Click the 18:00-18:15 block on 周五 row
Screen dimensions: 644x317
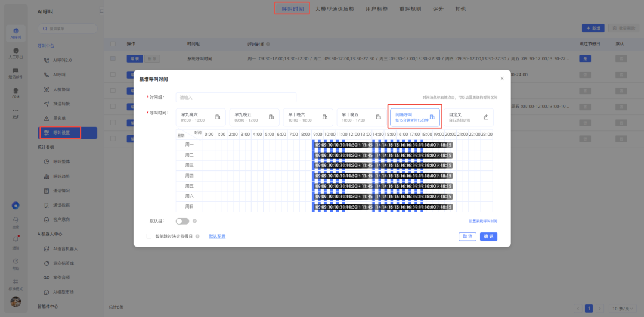(x=439, y=186)
